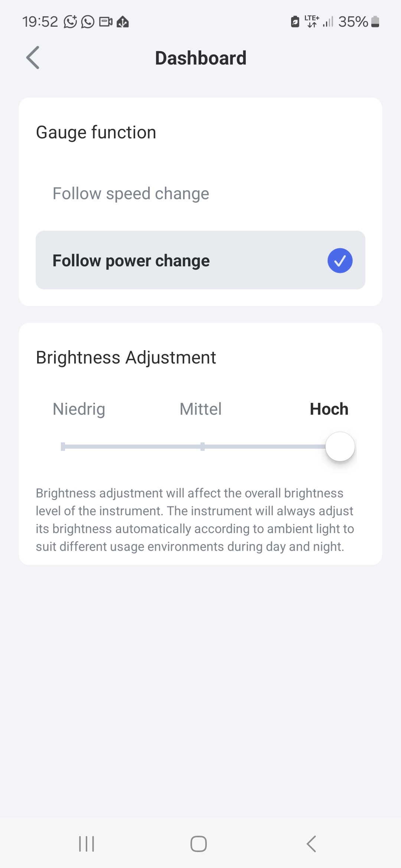Image resolution: width=401 pixels, height=868 pixels.
Task: Tap the WhatsApp notification icon
Action: pyautogui.click(x=88, y=22)
